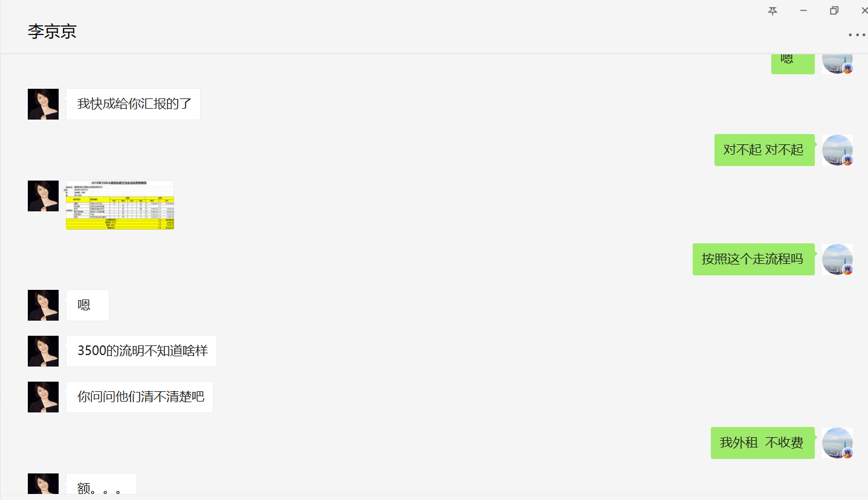Click your avatar beside "对不起 对不起"
868x500 pixels.
point(837,150)
